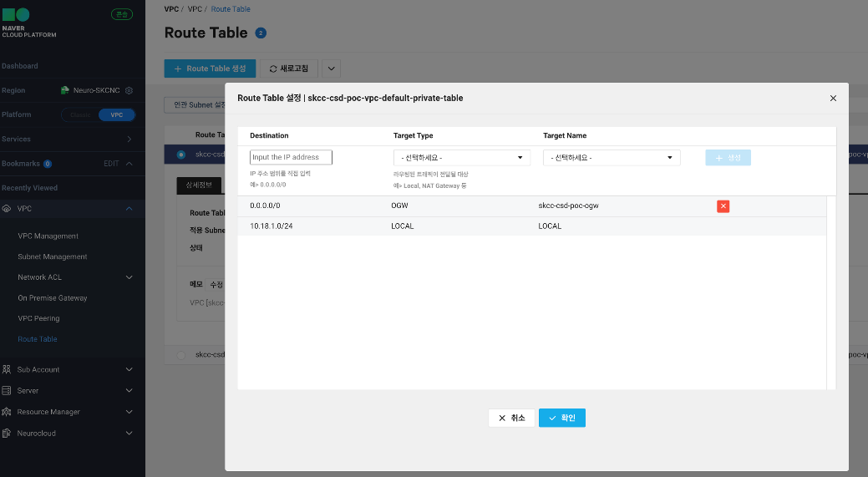Screen dimensions: 868x477
Task: Open region settings gear icon
Action: tap(129, 90)
